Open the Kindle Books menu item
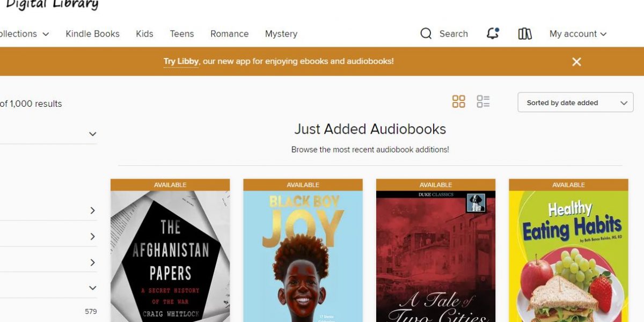The image size is (644, 322). [x=92, y=34]
